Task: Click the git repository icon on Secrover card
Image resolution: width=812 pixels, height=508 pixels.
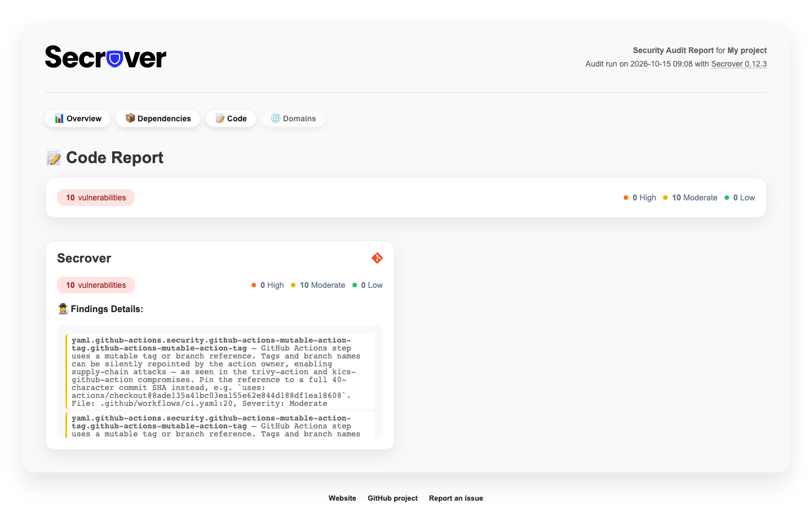Action: point(377,258)
